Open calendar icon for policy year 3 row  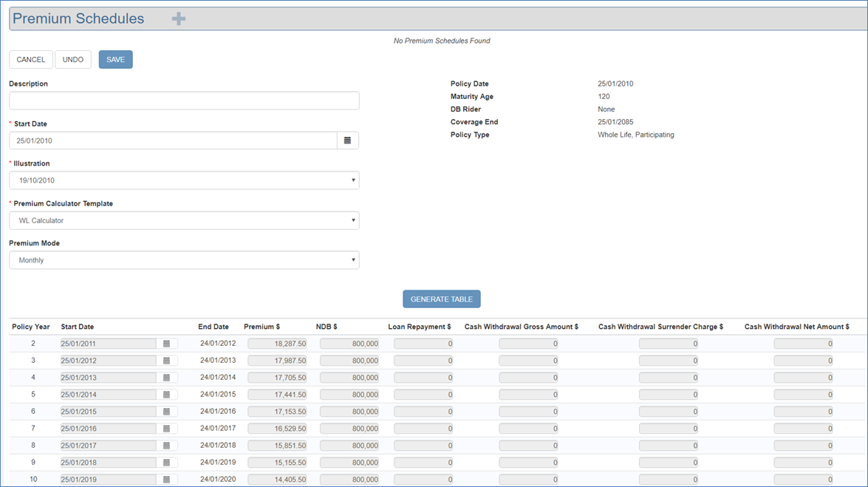pos(166,361)
